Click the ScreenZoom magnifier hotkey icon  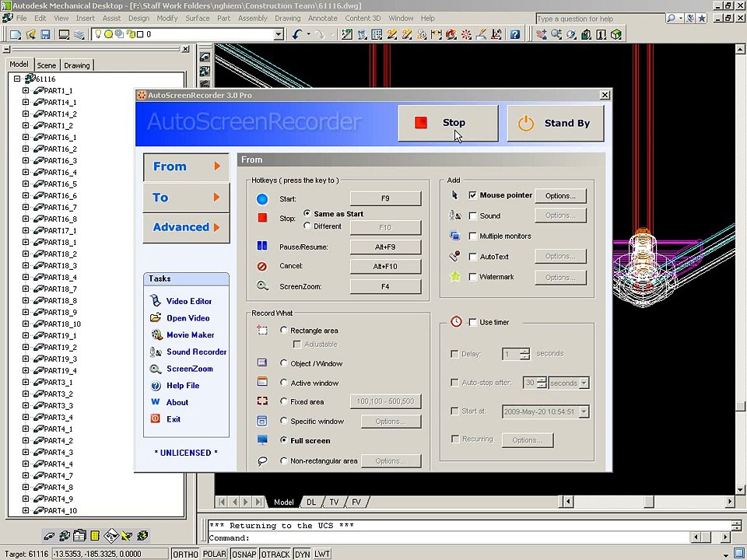pos(262,285)
